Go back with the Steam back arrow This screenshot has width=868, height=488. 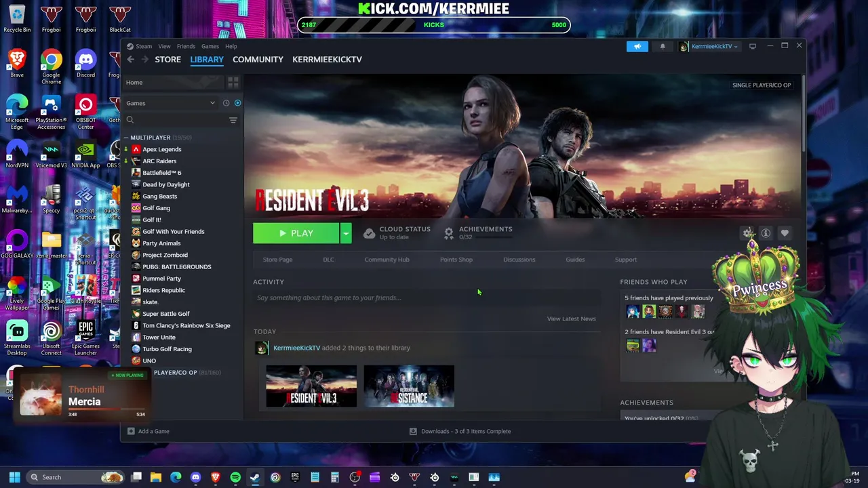[x=131, y=60]
